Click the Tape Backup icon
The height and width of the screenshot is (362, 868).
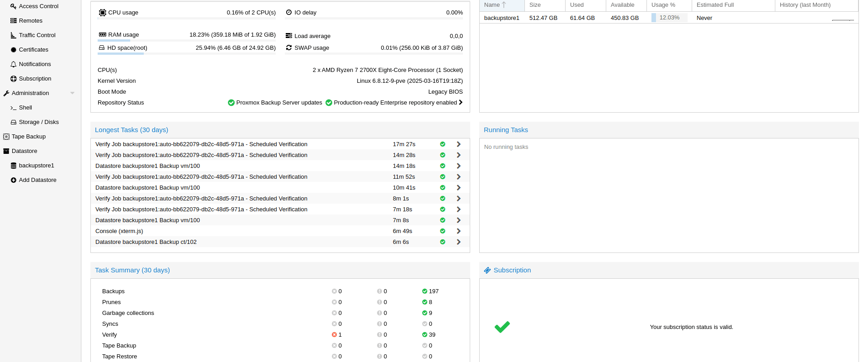tap(6, 137)
